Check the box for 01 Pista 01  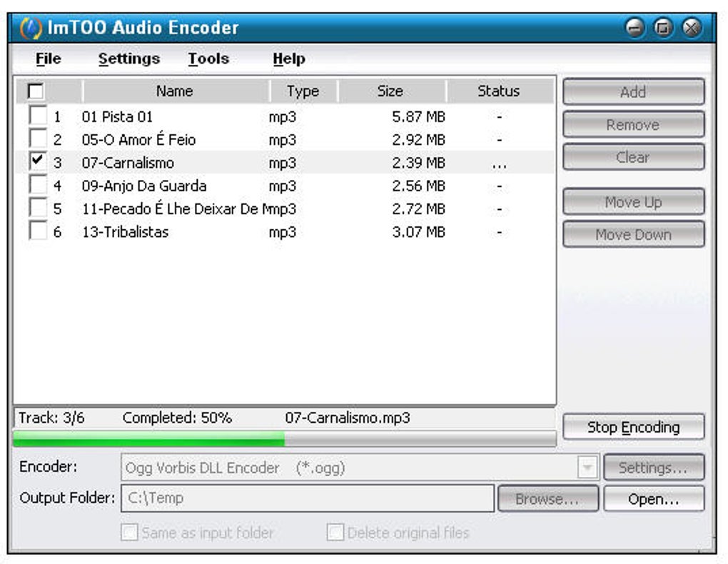pos(38,115)
